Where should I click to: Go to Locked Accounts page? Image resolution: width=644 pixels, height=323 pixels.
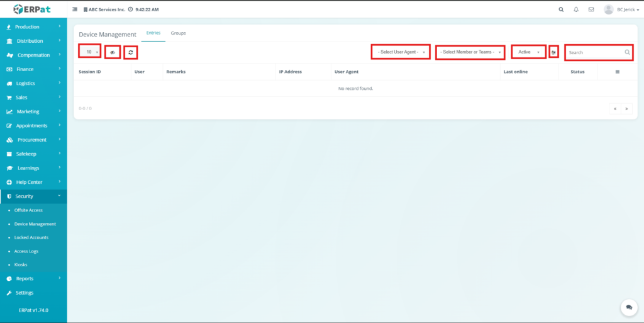(31, 237)
